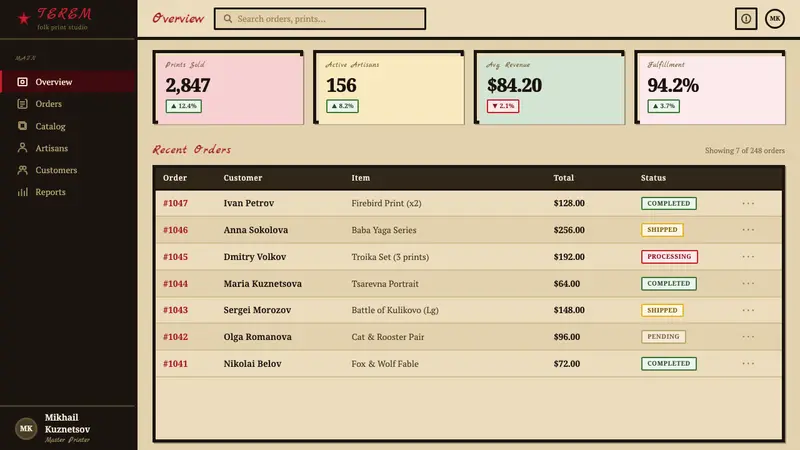Open the Customers menu item
This screenshot has width=800, height=450.
[x=68, y=170]
